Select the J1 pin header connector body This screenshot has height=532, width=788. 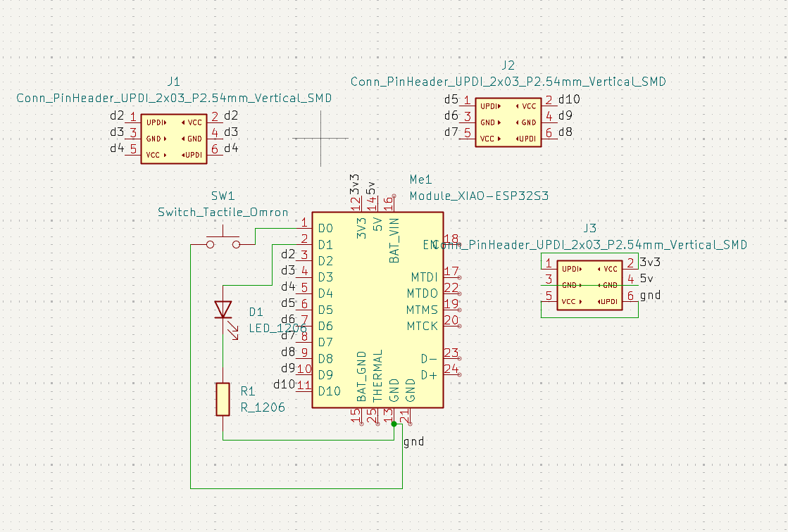[174, 139]
